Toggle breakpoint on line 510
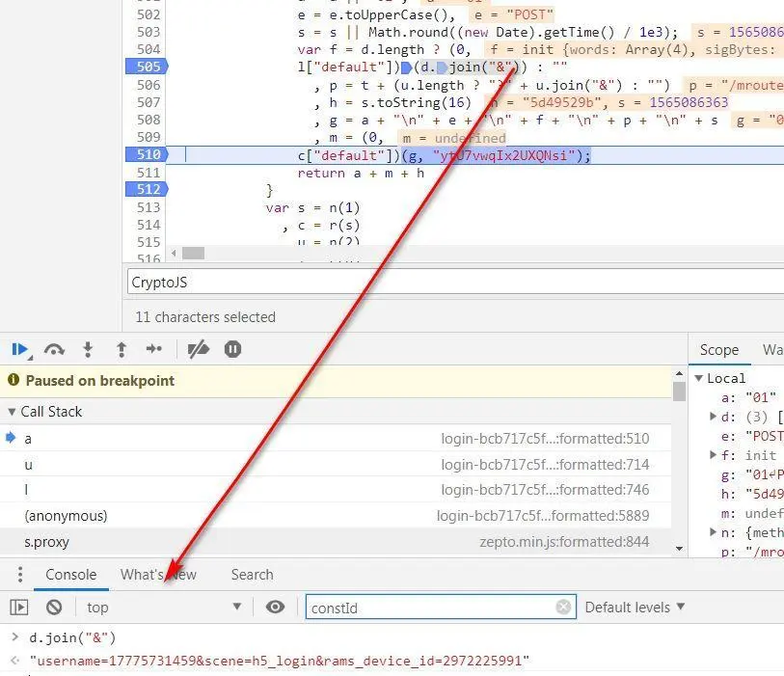 coord(147,154)
